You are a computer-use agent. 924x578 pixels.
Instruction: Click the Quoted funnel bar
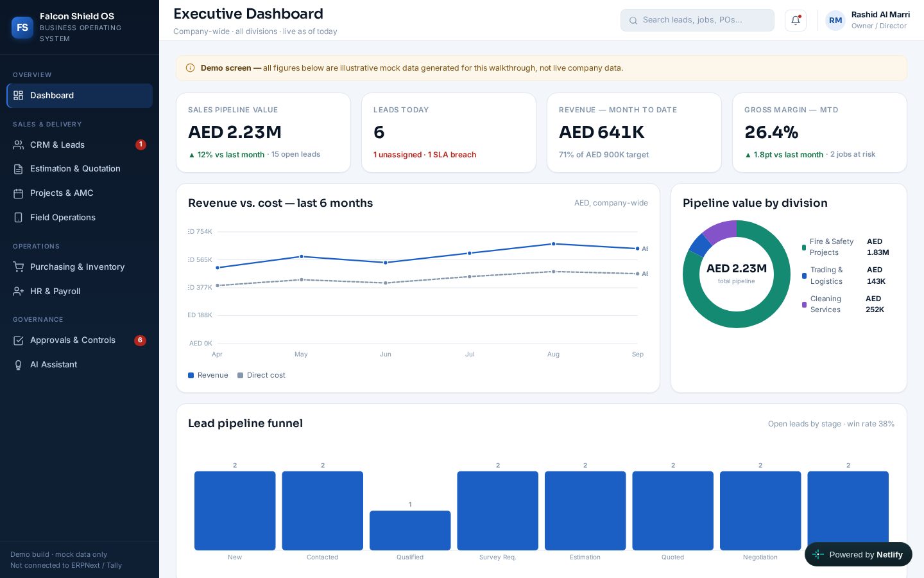673,511
